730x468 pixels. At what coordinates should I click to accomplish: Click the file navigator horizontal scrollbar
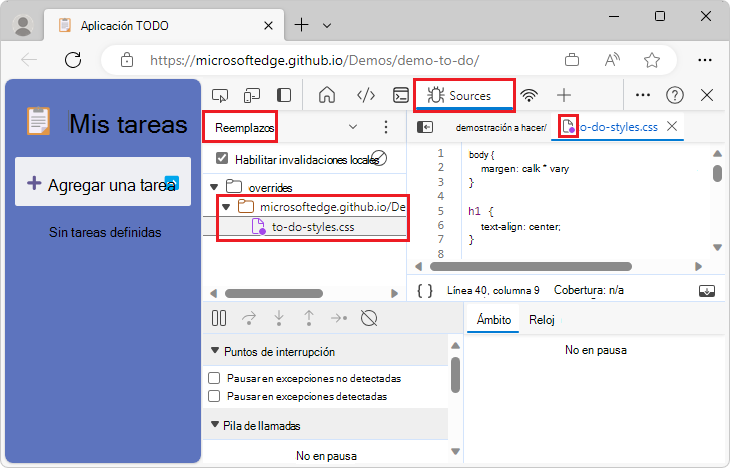pyautogui.click(x=274, y=293)
